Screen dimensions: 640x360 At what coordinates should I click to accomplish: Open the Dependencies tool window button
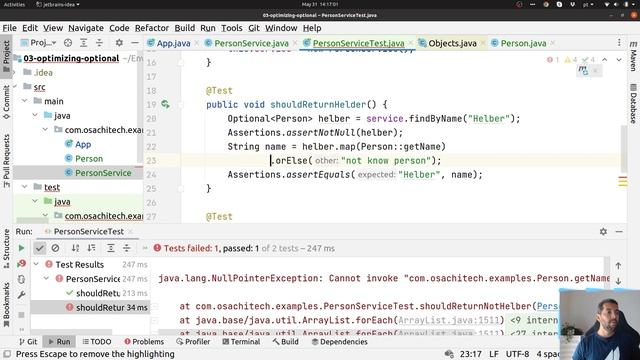[x=340, y=342]
